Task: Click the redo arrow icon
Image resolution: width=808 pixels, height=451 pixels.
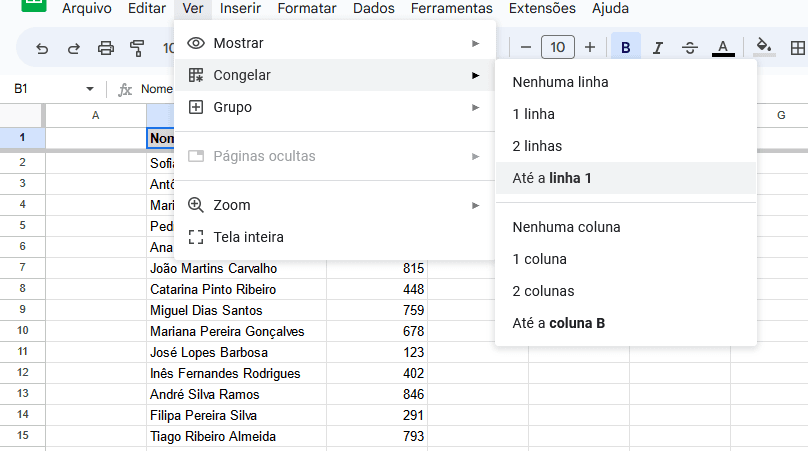Action: coord(73,47)
